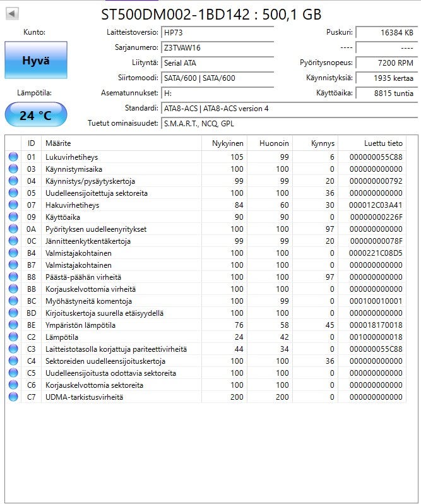Screen dimensions: 421x504
Task: Click raw value 0000000078F
Action: [376, 241]
